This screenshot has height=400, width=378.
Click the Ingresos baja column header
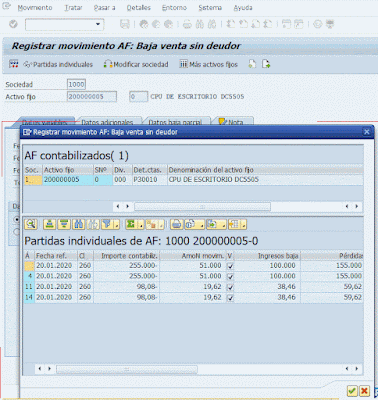tap(267, 256)
